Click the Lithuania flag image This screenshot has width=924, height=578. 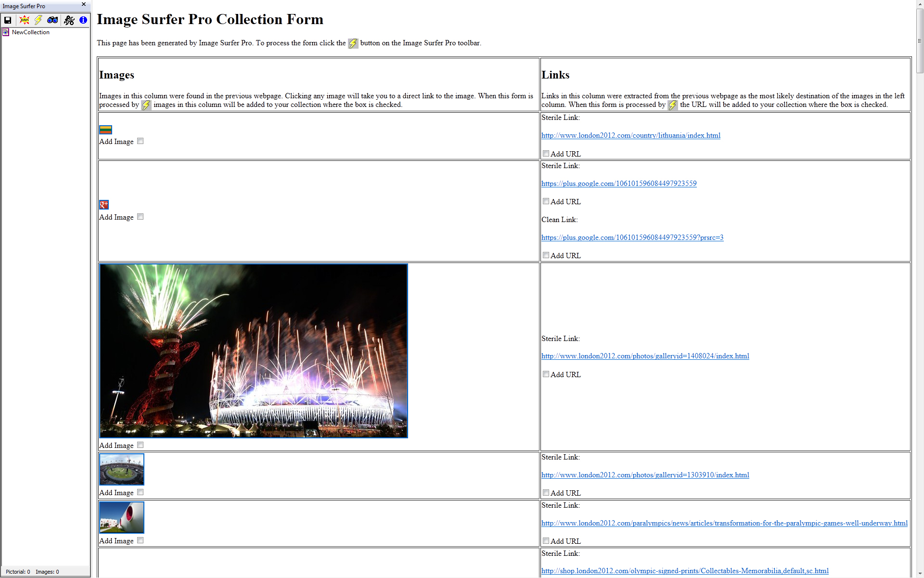pyautogui.click(x=105, y=130)
